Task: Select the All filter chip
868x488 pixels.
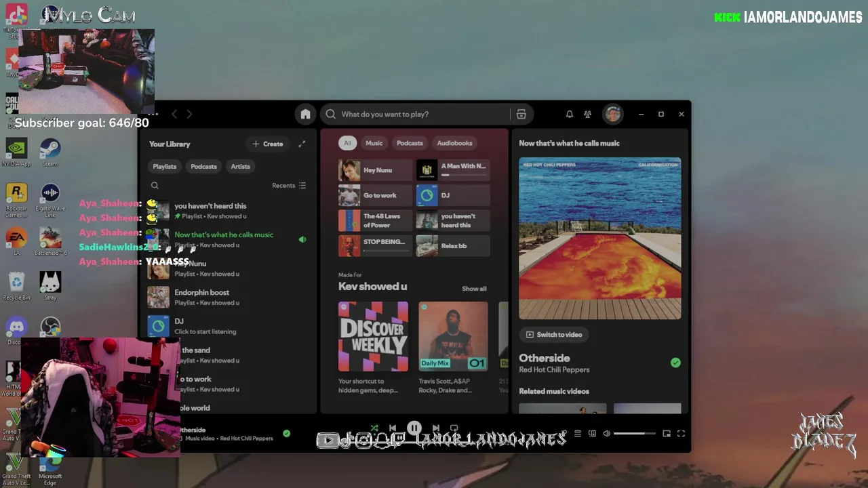Action: 347,143
